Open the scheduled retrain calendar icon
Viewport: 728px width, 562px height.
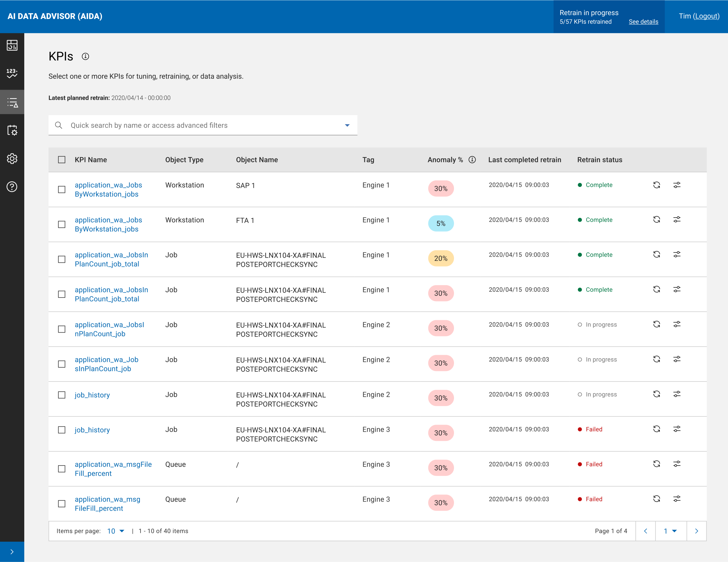click(12, 130)
